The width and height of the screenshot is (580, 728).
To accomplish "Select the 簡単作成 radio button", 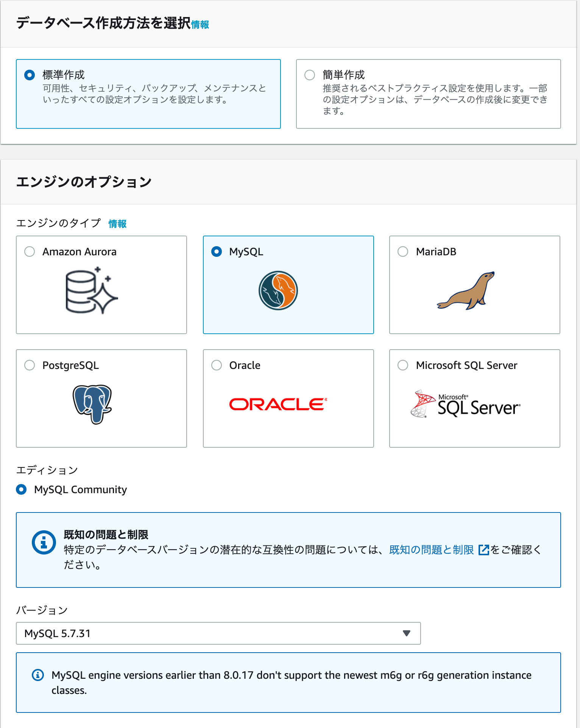I will click(x=310, y=75).
